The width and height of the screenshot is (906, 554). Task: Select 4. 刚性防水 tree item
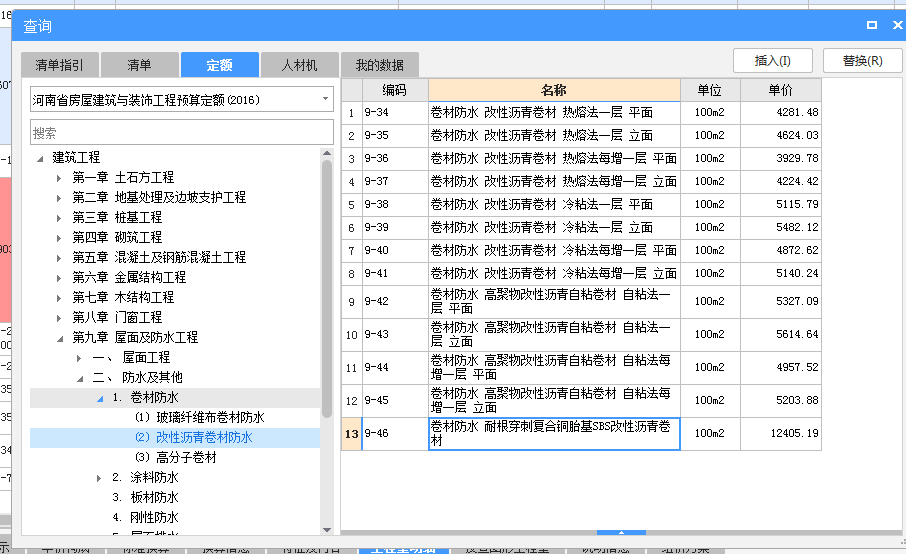(146, 517)
